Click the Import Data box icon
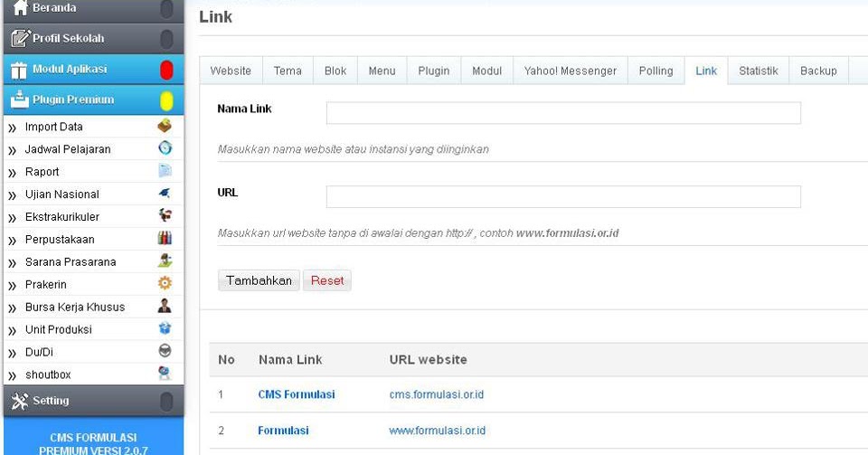Viewport: 868px width, 455px height. 165,127
